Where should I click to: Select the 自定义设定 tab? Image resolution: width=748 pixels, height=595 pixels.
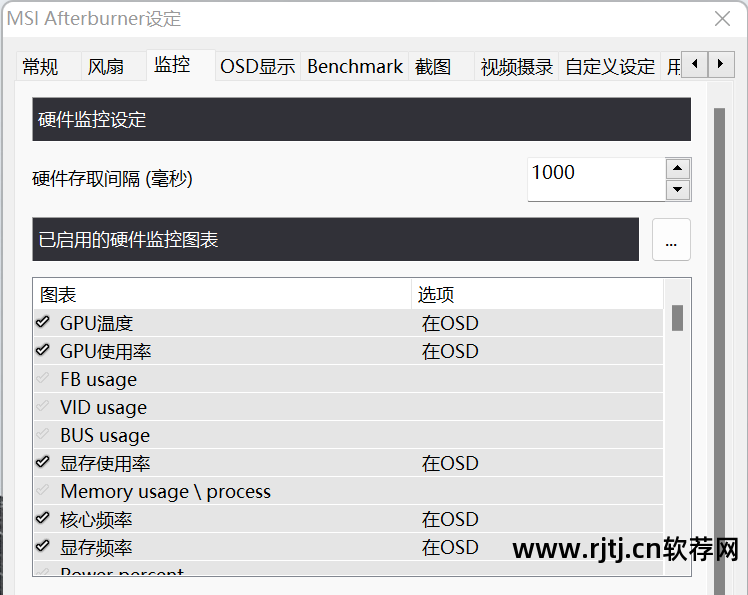click(x=610, y=66)
